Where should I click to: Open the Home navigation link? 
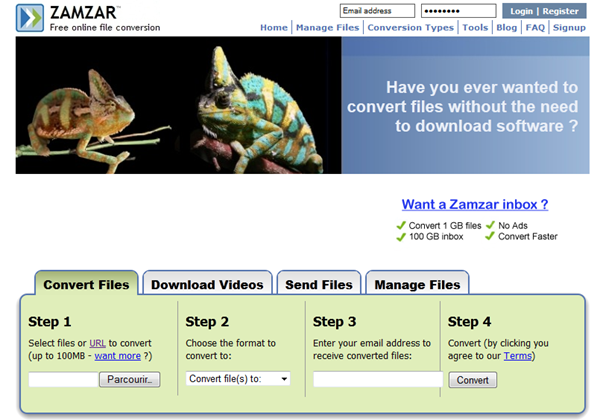pos(274,28)
